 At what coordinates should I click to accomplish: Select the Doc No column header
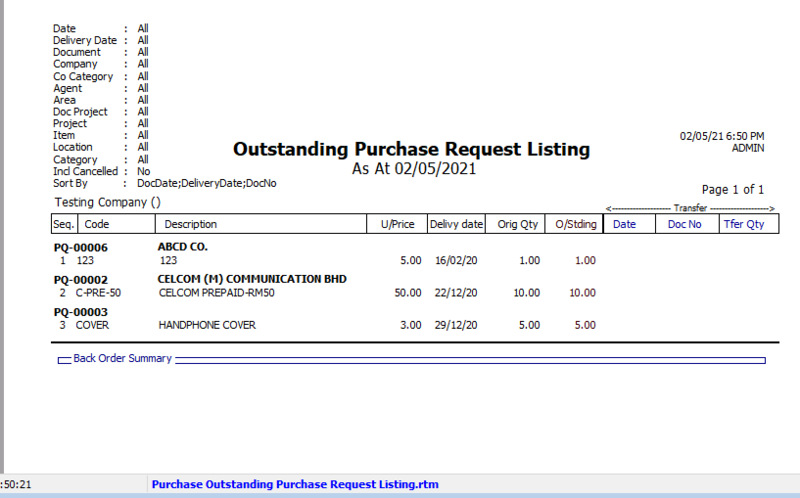pyautogui.click(x=684, y=225)
